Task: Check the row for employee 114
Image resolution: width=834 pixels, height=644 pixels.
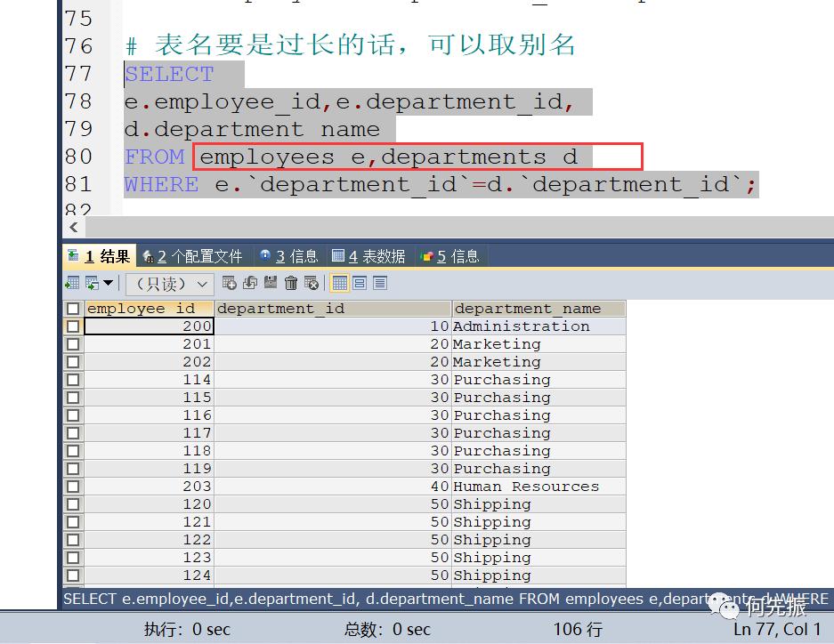Action: (x=73, y=380)
